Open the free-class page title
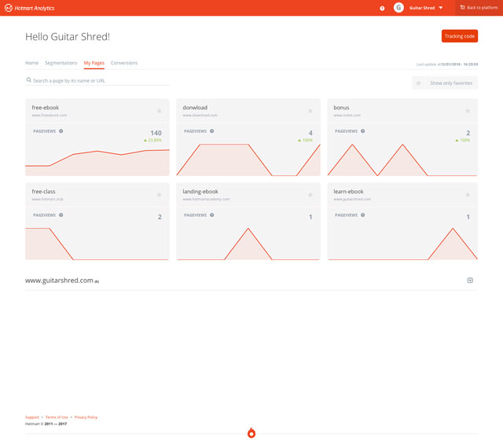Viewport: 503px width, 448px height. coord(43,192)
